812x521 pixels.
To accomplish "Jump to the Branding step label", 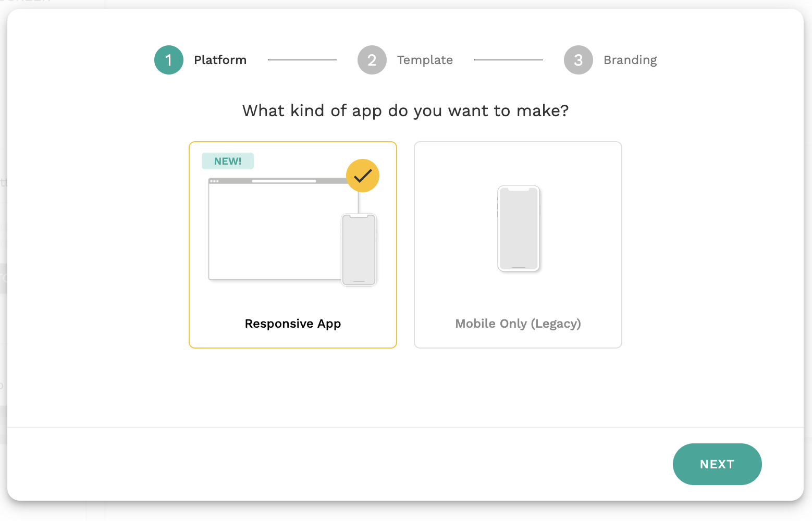I will click(x=630, y=60).
